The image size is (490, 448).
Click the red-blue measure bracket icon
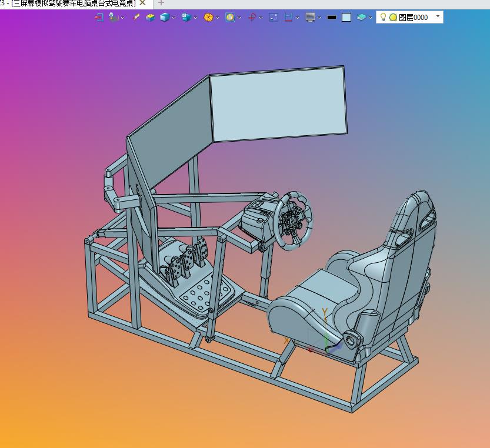[x=288, y=17]
